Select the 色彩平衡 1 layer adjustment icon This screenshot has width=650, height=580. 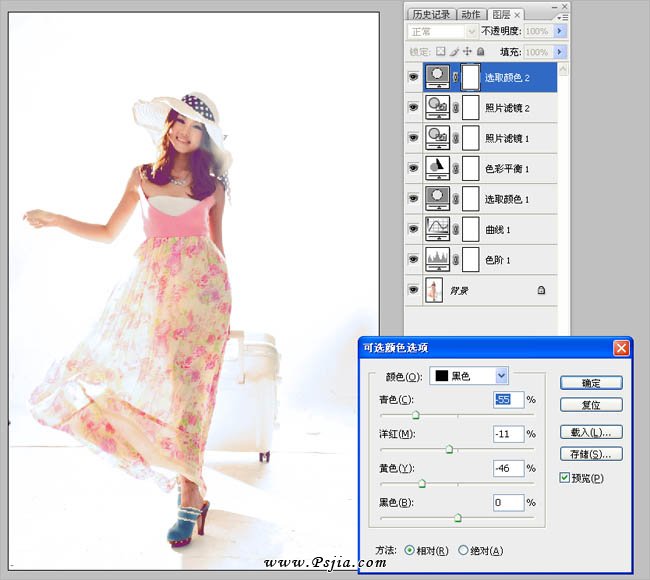437,168
